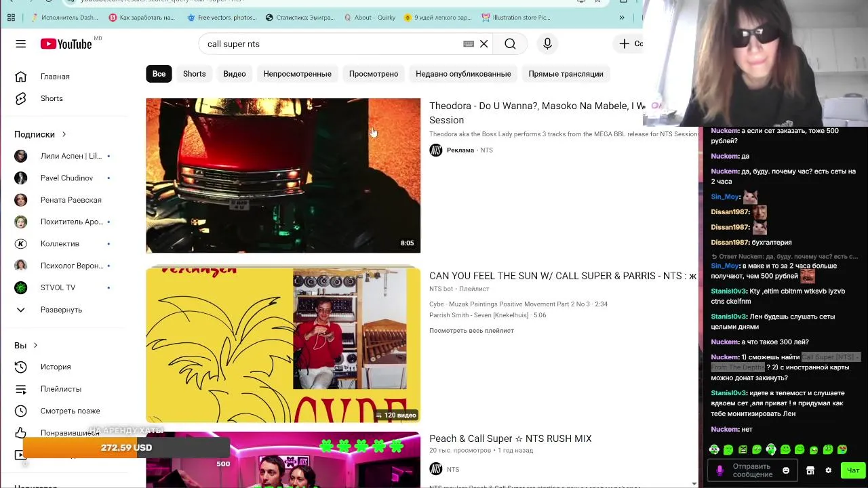Open the browser apps grid bookmark icon
868x488 pixels.
11,18
